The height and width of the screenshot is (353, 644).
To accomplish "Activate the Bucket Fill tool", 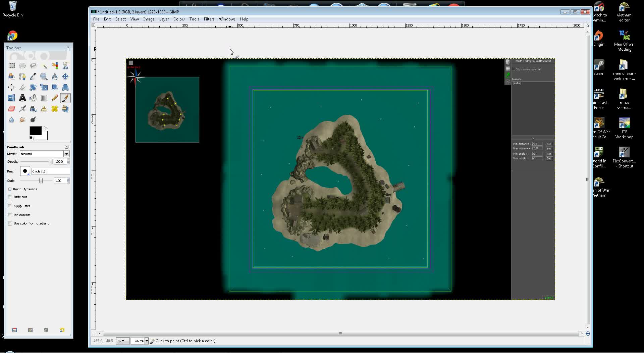I will [33, 98].
